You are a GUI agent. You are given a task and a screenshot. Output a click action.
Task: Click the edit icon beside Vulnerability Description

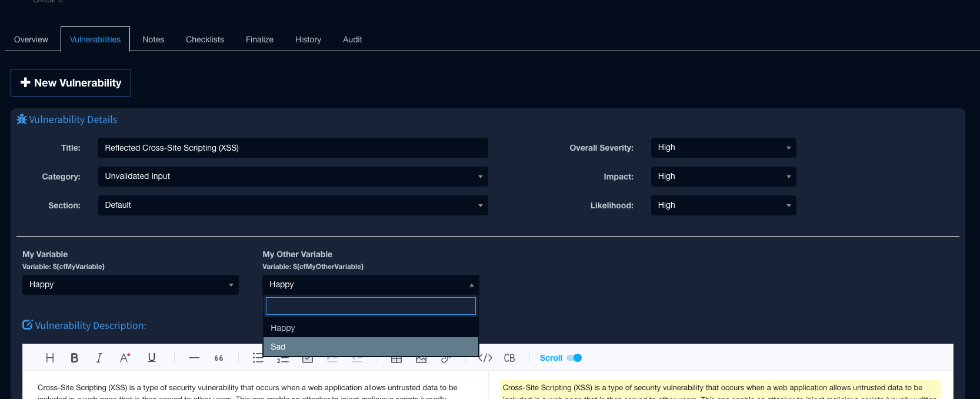28,325
